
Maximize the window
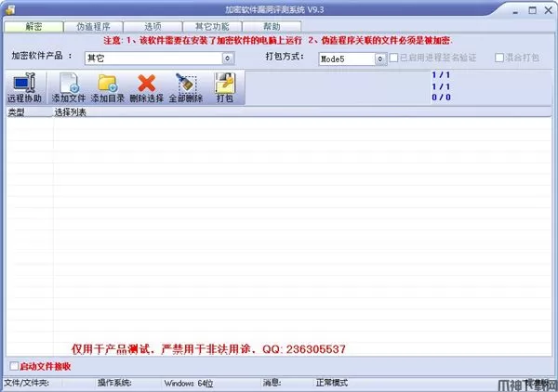pos(532,10)
